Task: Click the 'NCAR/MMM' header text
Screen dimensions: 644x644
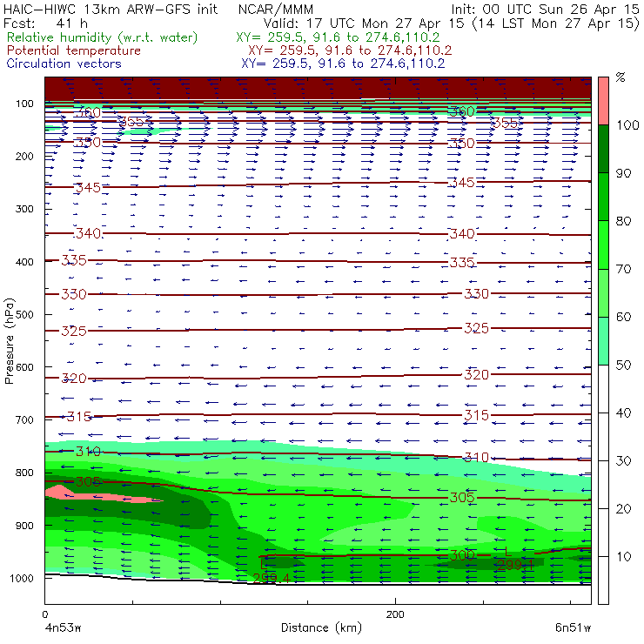Action: 276,10
